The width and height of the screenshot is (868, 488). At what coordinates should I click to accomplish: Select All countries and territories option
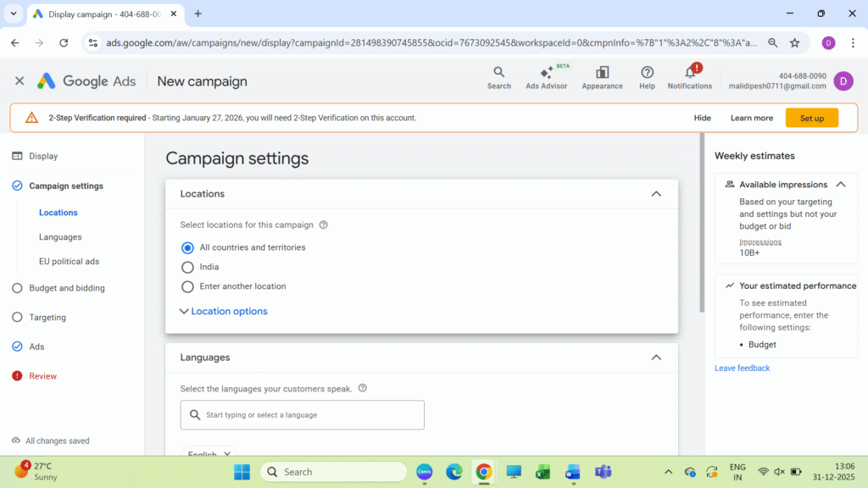(x=188, y=247)
